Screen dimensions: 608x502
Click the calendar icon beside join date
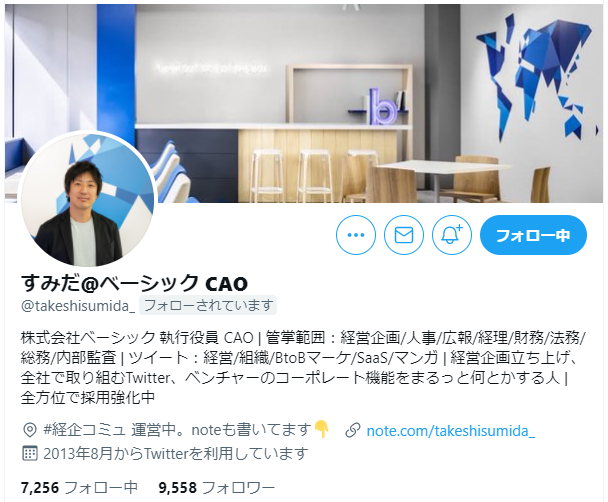click(30, 453)
